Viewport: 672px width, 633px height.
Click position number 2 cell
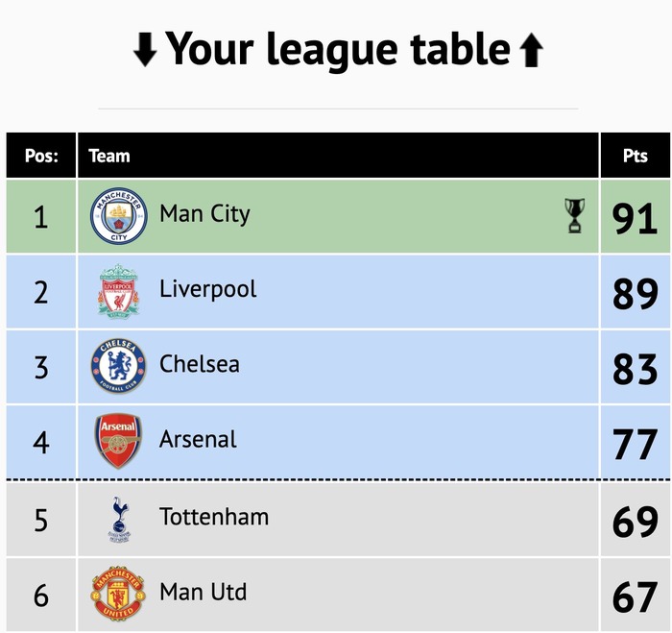coord(41,292)
